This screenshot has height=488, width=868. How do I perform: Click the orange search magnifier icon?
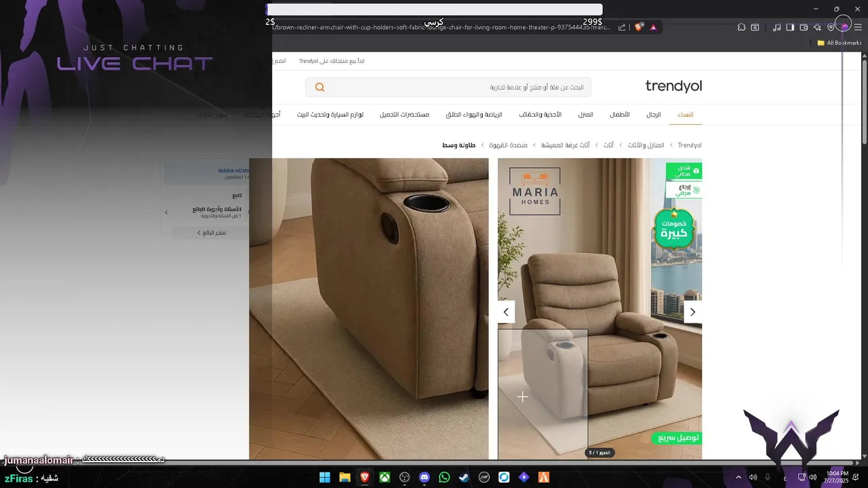(319, 87)
